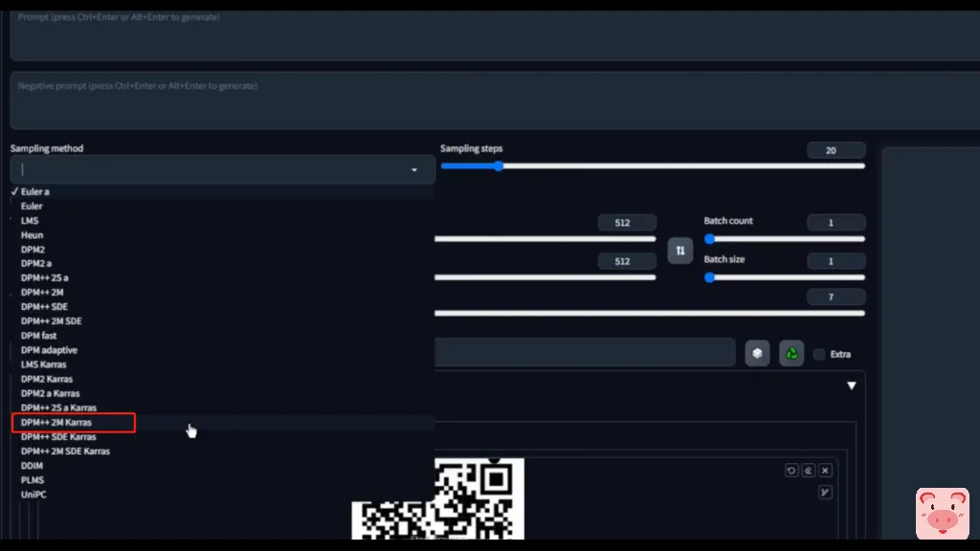Viewport: 980px width, 551px height.
Task: Toggle the Extra seed checkbox
Action: pyautogui.click(x=819, y=354)
